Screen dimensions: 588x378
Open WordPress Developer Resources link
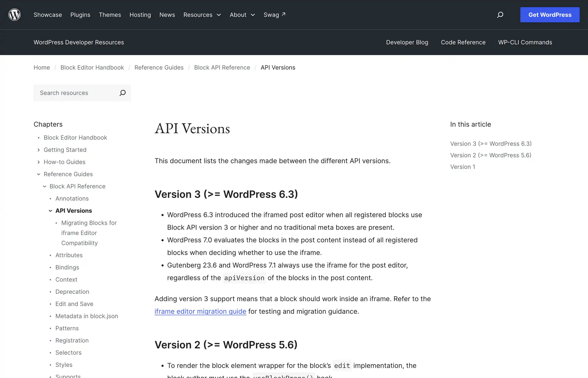79,42
